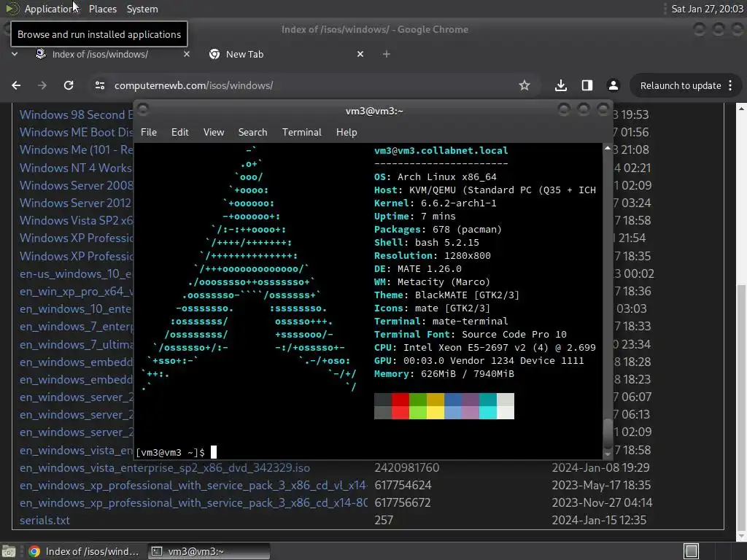Screen dimensions: 747x560
Task: Click the terminal scrollbar thumb
Action: tap(608, 434)
